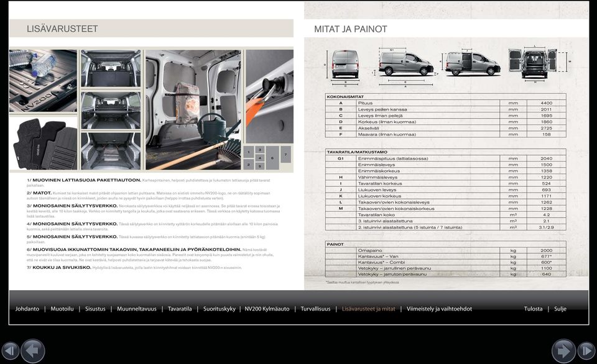This screenshot has height=364, width=597.
Task: Click the Leveys ilman peilejä row
Action: [x=445, y=116]
